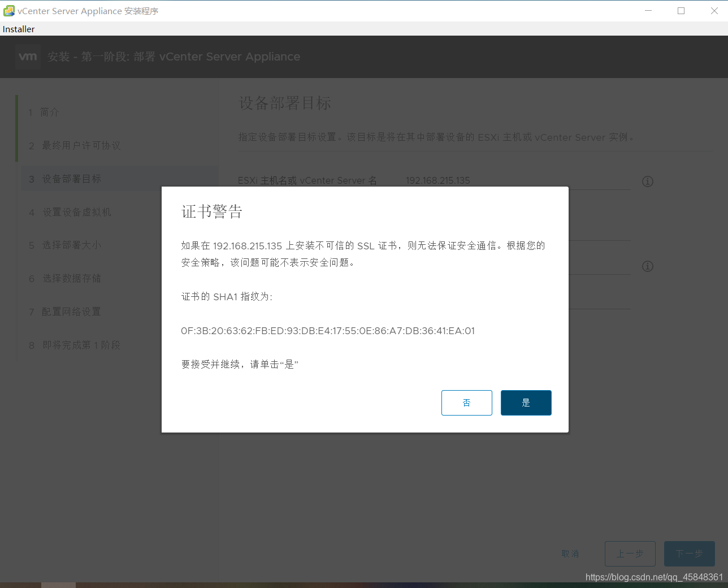Click the 否 (No) button in certificate warning

pyautogui.click(x=466, y=403)
